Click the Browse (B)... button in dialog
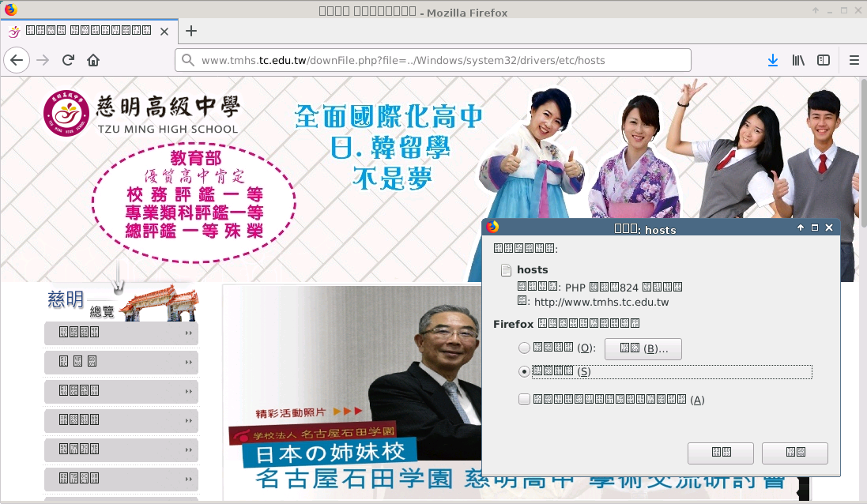867x504 pixels. pos(643,348)
